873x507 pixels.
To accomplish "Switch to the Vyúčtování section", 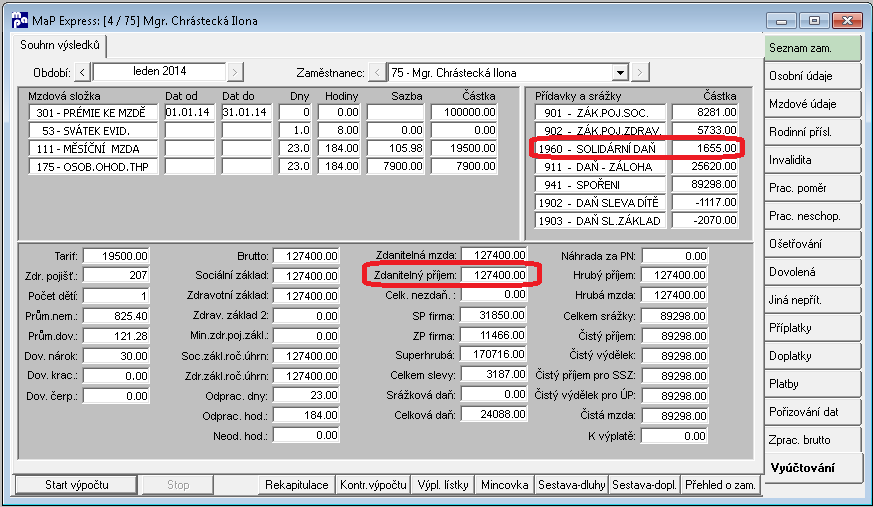I will tap(812, 468).
